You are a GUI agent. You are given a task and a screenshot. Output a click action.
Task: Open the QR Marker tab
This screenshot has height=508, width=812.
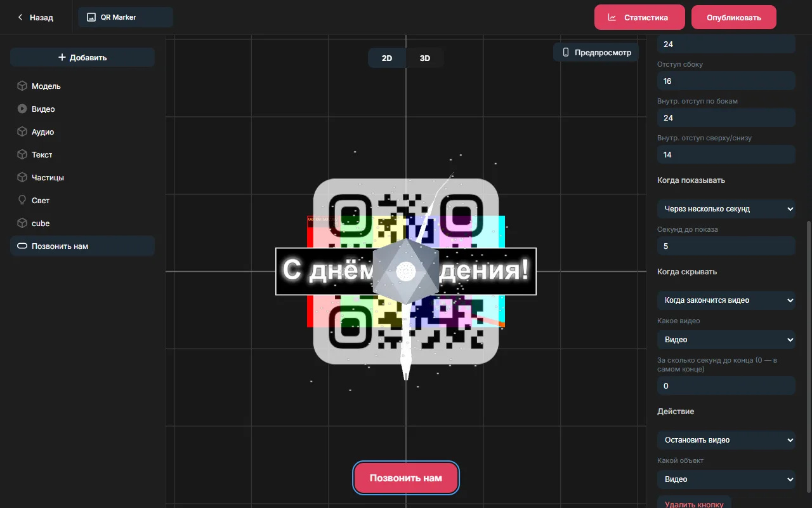tap(126, 17)
